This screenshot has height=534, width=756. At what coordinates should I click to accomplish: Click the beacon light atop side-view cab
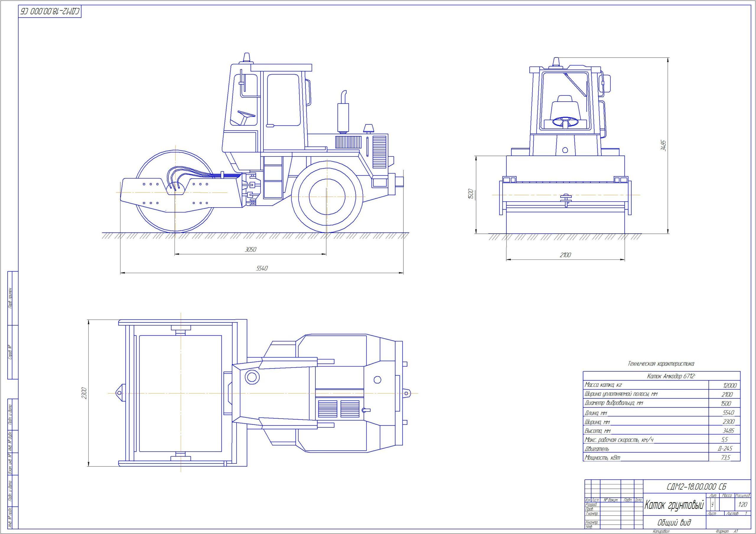[x=247, y=58]
